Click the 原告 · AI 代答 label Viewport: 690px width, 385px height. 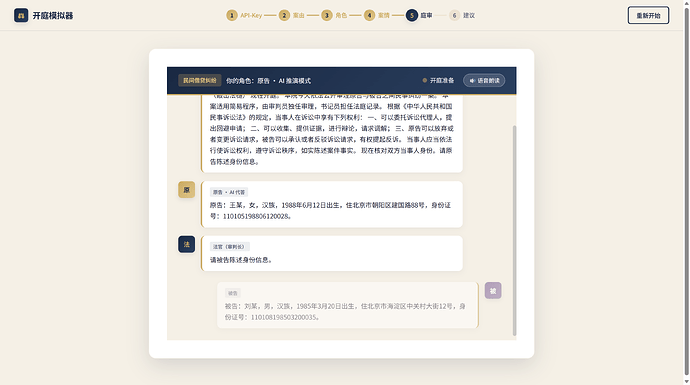click(x=229, y=192)
